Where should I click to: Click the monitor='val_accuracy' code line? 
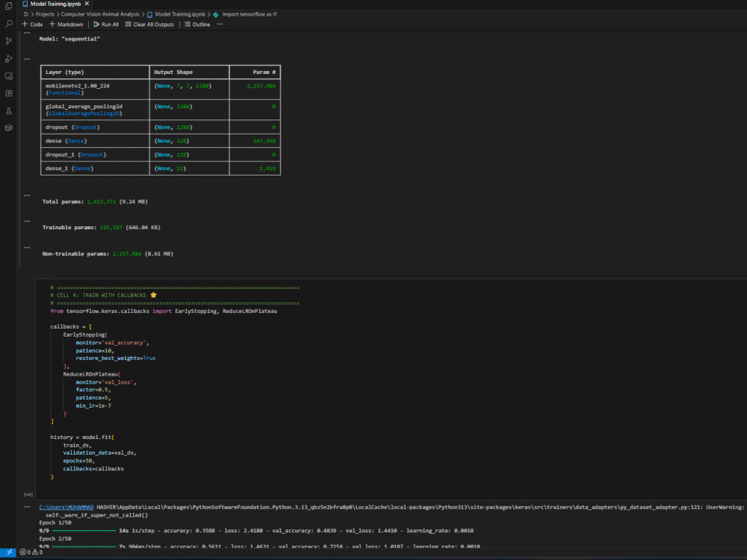point(113,343)
